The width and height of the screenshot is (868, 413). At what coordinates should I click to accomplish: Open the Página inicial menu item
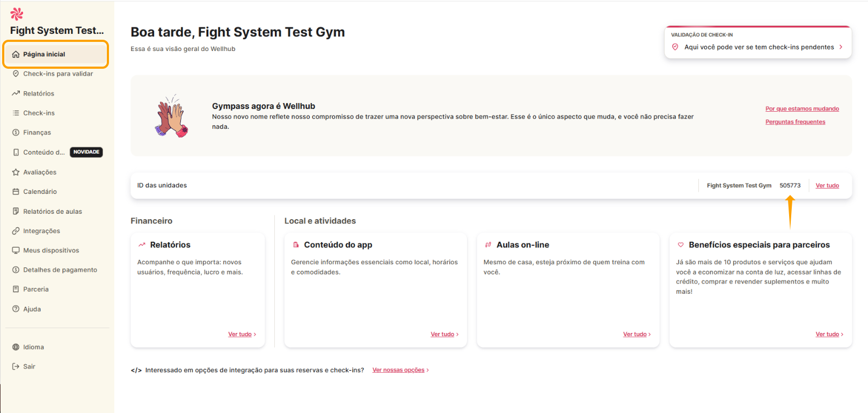56,54
